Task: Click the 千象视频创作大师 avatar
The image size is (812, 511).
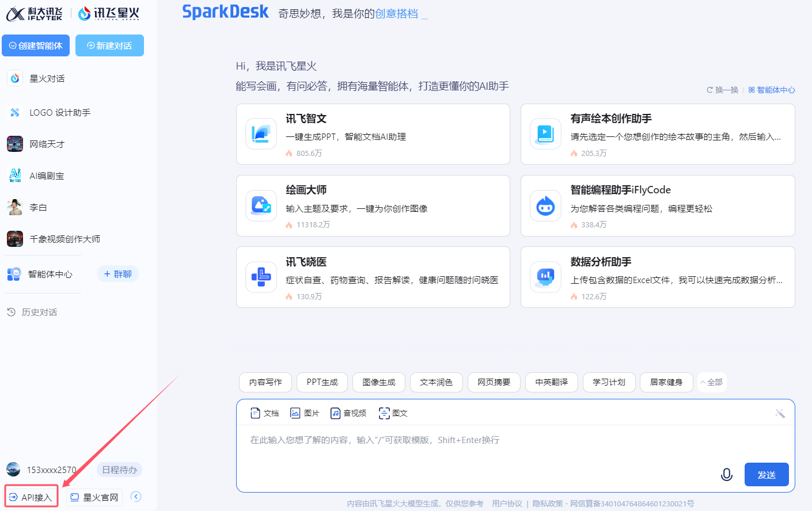Action: pyautogui.click(x=15, y=239)
